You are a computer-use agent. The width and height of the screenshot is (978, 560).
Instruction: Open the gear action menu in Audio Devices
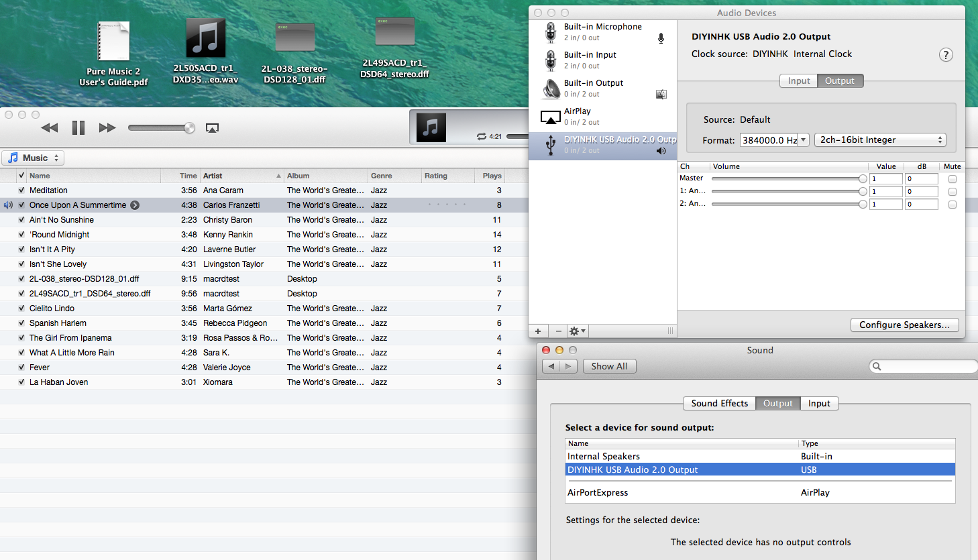coord(577,331)
